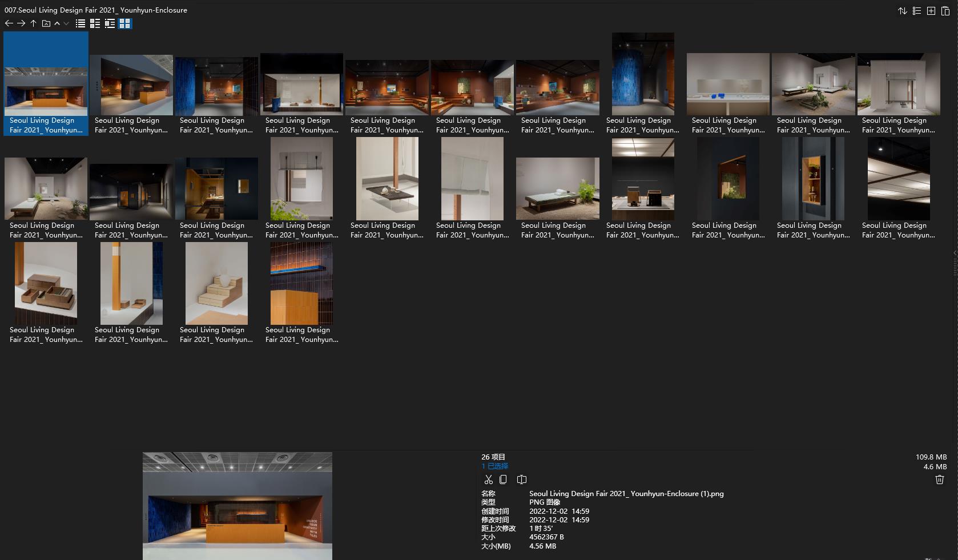Switch to the second view mode icon
Screen dimensions: 958x560
[x=95, y=23]
